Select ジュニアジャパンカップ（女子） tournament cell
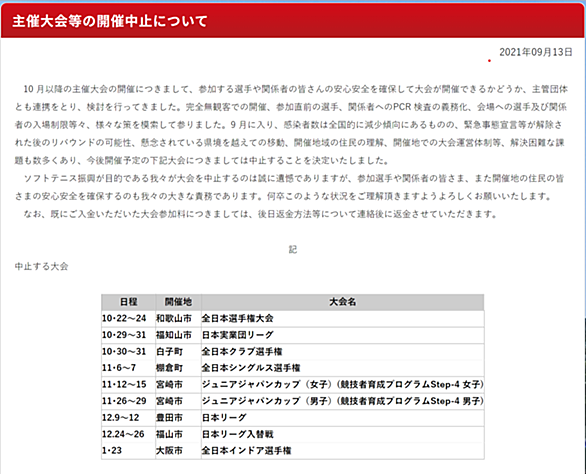 [x=343, y=384]
